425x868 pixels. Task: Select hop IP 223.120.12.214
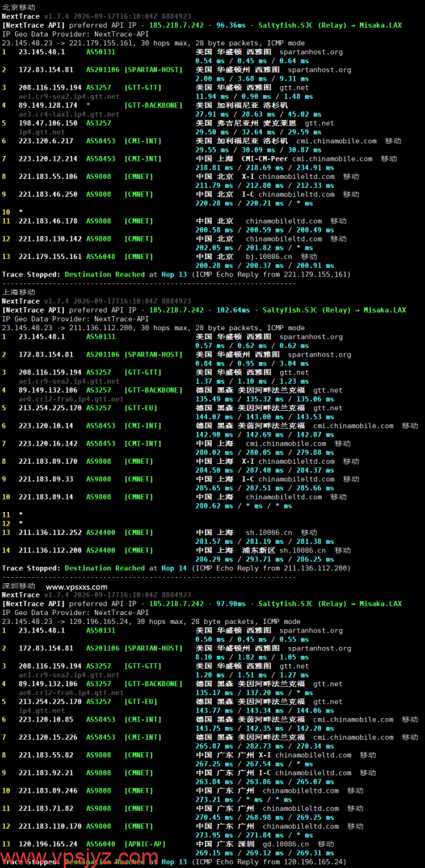point(48,159)
